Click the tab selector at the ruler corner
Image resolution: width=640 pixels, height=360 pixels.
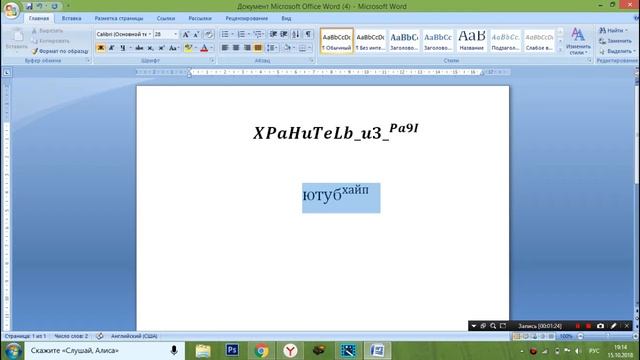(7, 73)
